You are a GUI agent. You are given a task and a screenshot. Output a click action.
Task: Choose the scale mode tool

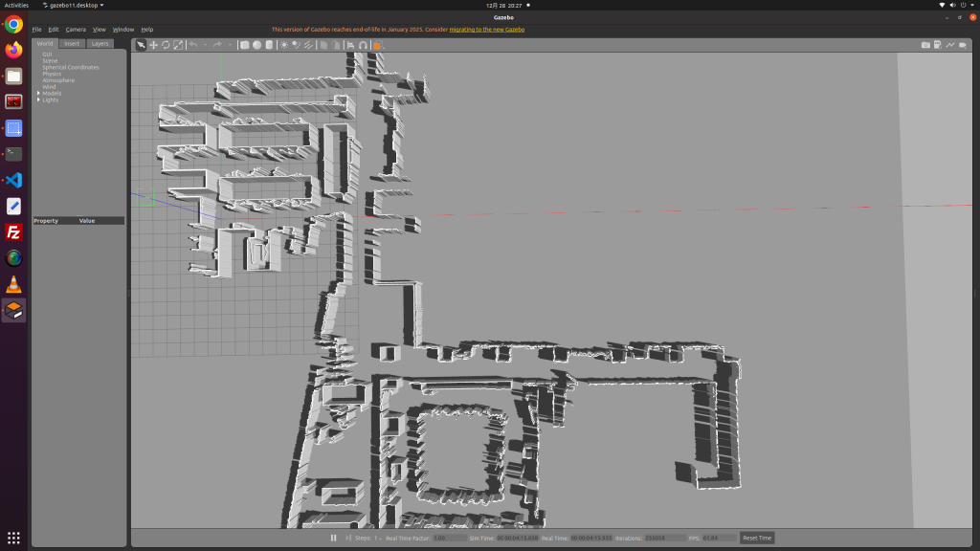[x=178, y=45]
